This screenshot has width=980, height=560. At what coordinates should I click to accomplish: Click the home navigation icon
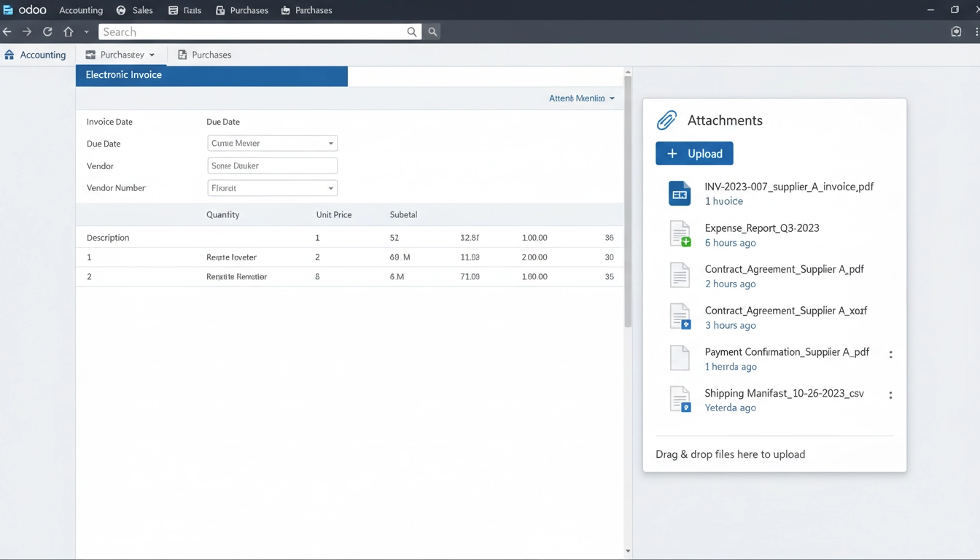coord(69,31)
